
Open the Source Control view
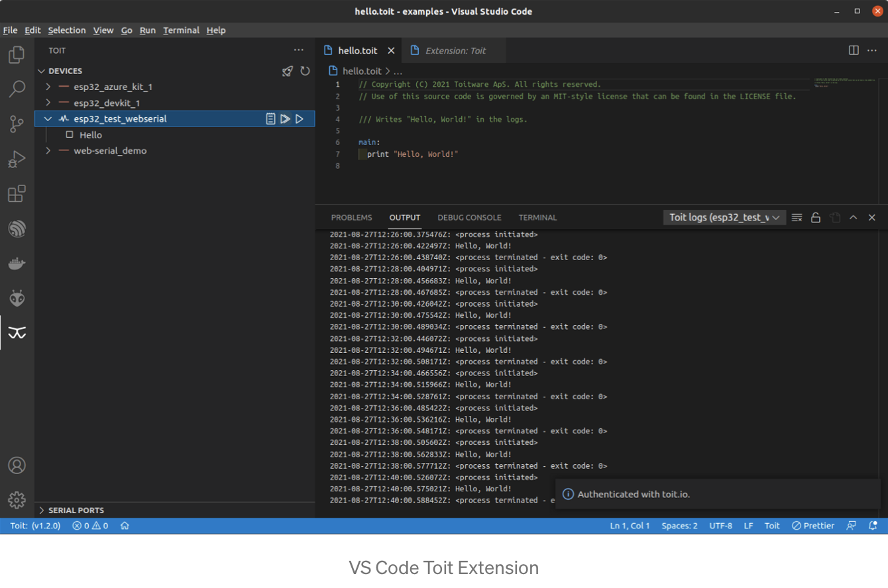17,124
